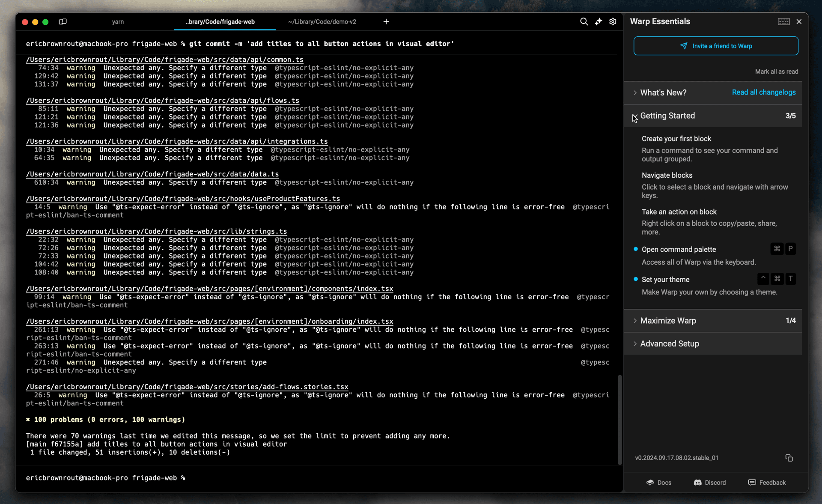The height and width of the screenshot is (504, 822).
Task: Select the git commit command line block
Action: (x=319, y=44)
